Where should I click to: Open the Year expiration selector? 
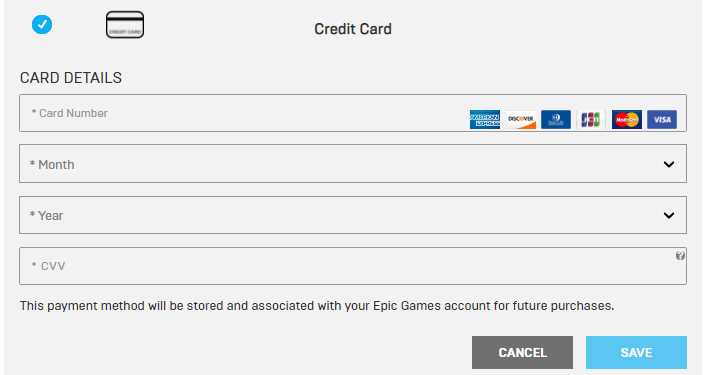(x=353, y=215)
